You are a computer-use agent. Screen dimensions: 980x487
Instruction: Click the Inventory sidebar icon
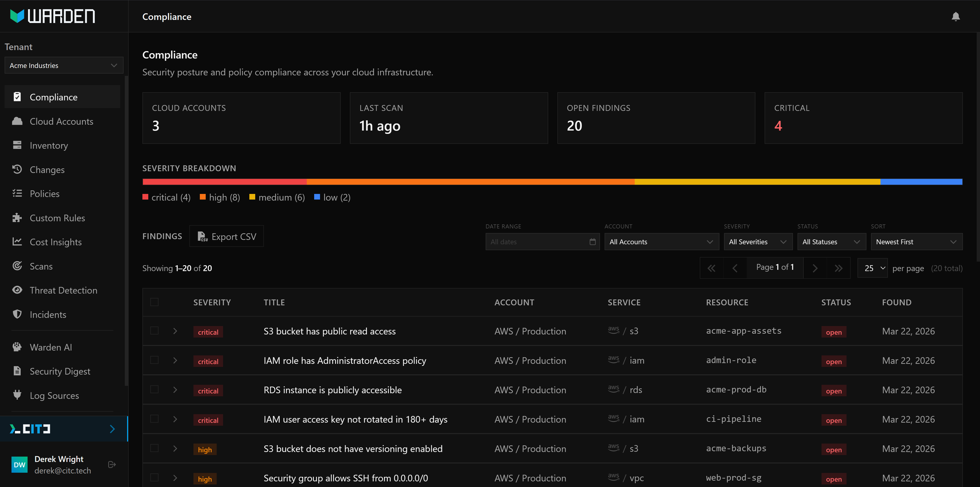point(18,145)
